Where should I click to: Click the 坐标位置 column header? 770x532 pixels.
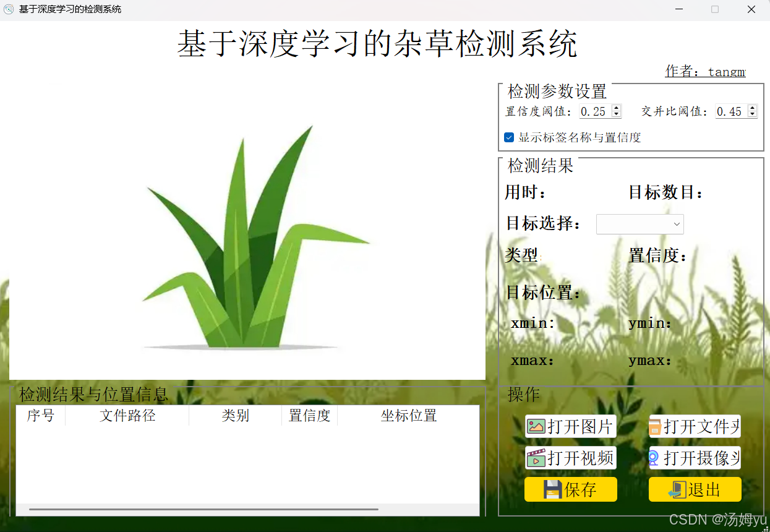(408, 416)
